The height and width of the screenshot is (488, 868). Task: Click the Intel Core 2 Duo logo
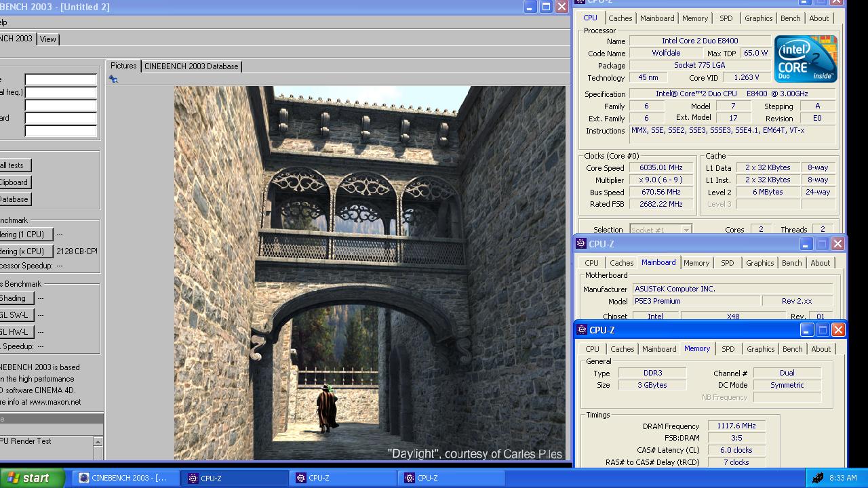pos(806,59)
